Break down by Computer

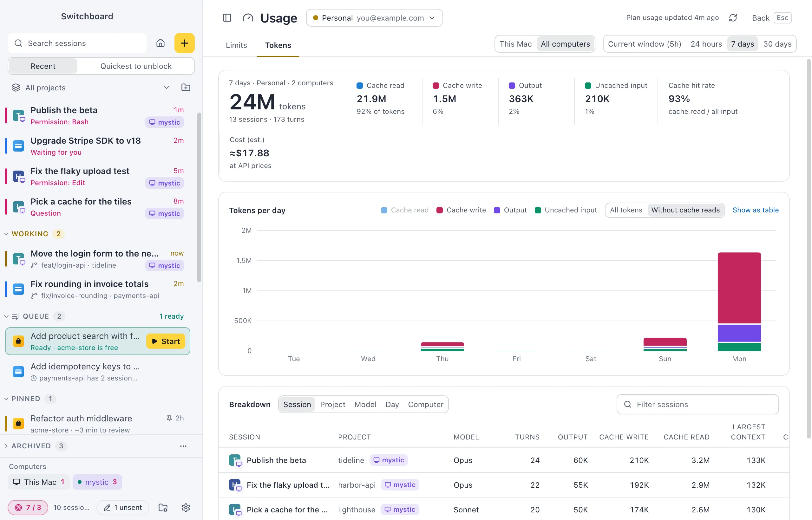[x=425, y=404]
